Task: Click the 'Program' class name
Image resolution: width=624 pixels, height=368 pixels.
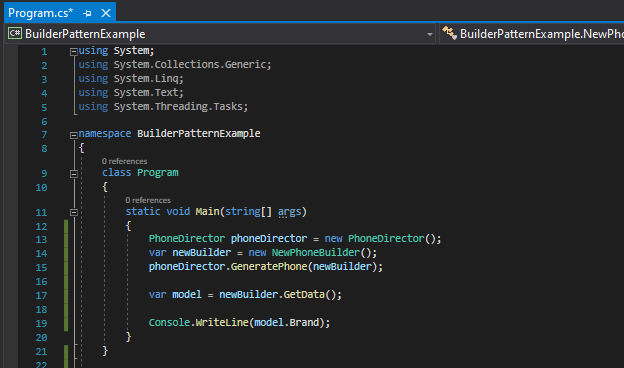Action: click(x=158, y=172)
